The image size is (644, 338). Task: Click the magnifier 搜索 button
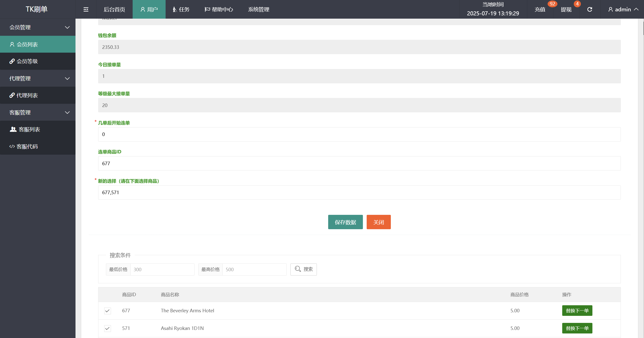click(x=304, y=269)
